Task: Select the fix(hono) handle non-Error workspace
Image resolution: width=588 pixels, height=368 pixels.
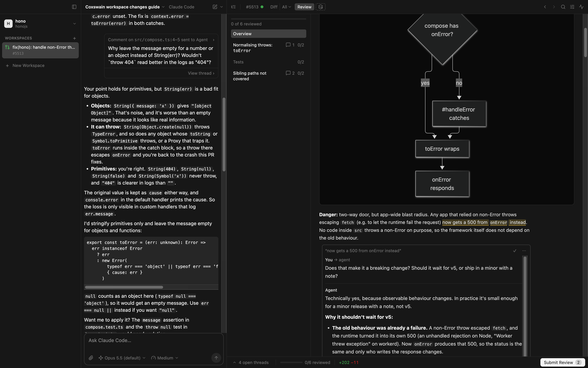Action: point(40,50)
